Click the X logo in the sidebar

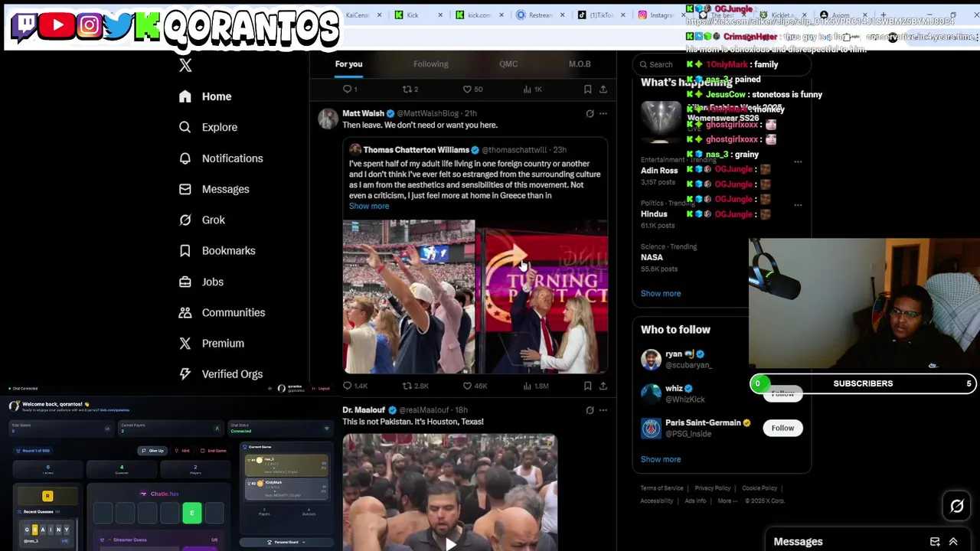(185, 66)
